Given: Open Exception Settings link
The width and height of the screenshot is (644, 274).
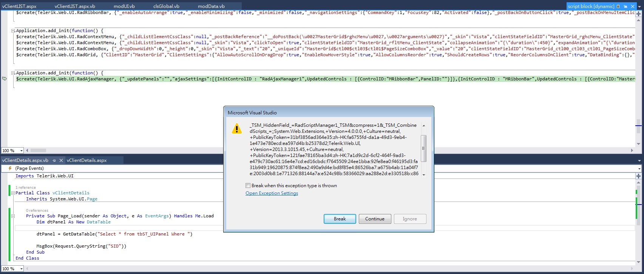Looking at the screenshot, I should click(x=272, y=193).
